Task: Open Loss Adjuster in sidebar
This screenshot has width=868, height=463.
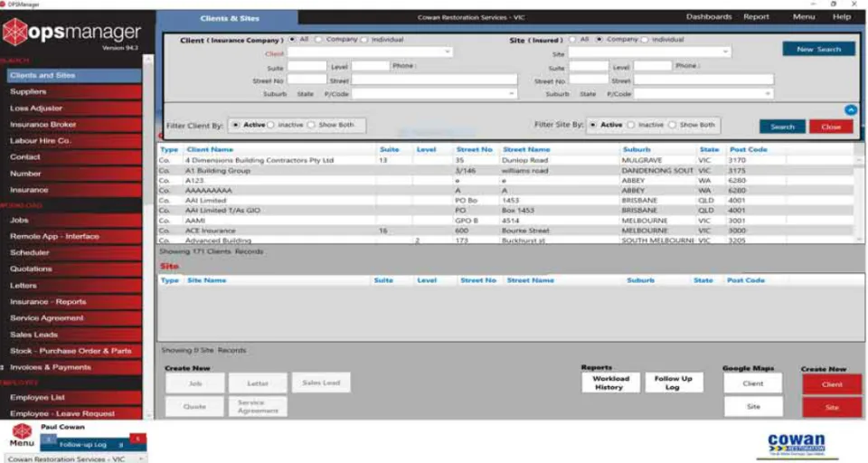Action: (73, 108)
